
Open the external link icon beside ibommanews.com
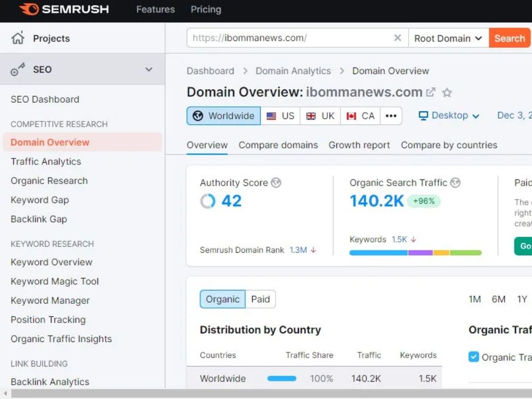point(430,92)
